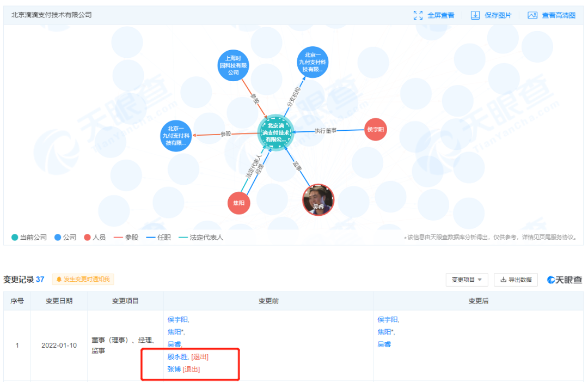This screenshot has width=588, height=382.
Task: Click the 变更记录 37 heading
Action: pyautogui.click(x=23, y=280)
